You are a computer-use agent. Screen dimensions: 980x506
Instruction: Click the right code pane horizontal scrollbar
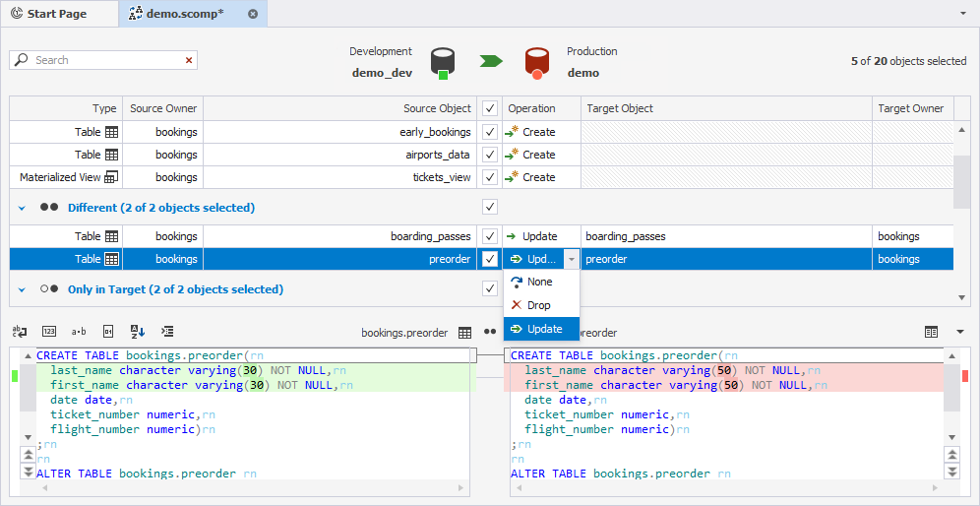point(725,486)
